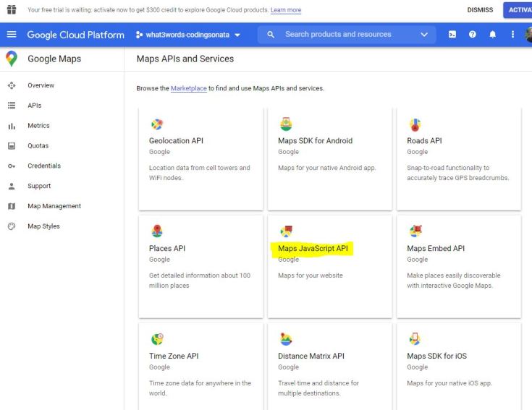
Task: Activate Cloud Shell terminal icon
Action: point(452,34)
